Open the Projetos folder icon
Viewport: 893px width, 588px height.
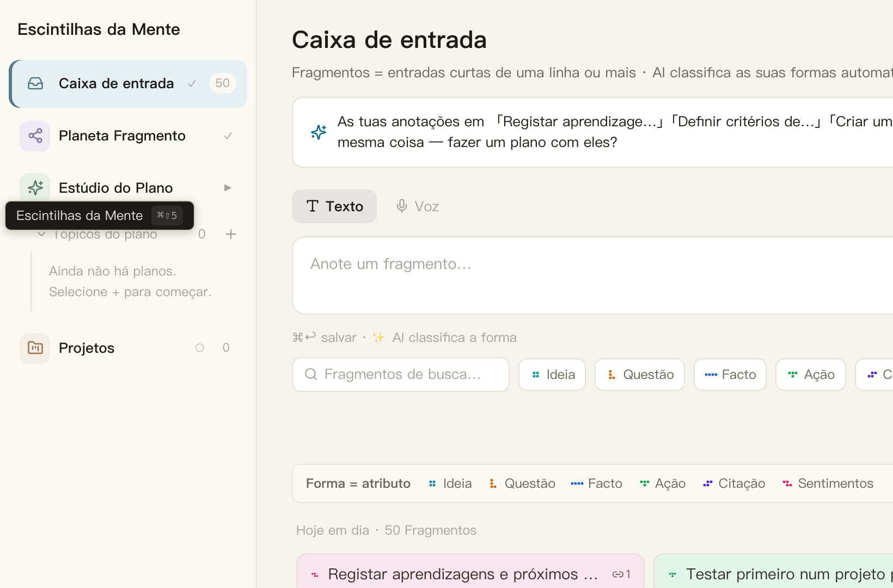(x=35, y=348)
